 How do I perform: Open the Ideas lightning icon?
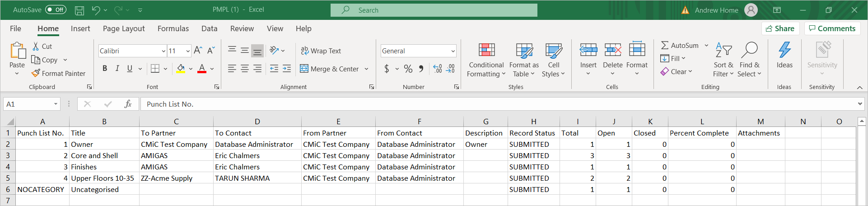(x=784, y=50)
